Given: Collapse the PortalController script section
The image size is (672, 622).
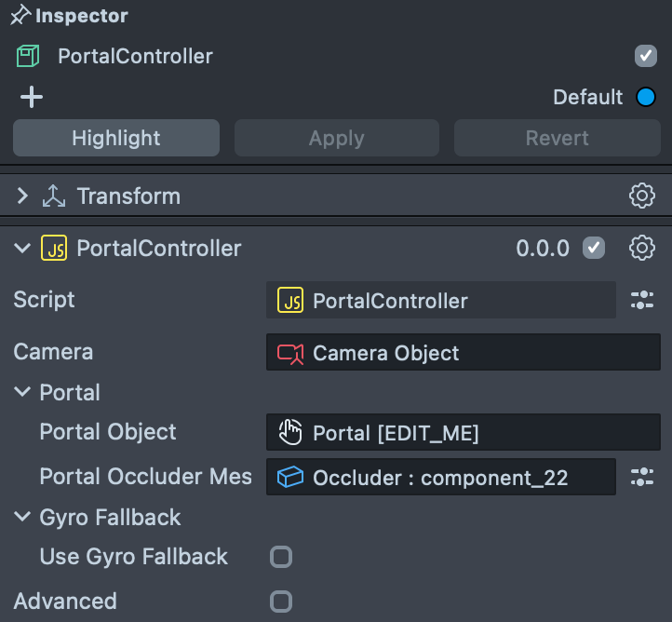Looking at the screenshot, I should tap(22, 248).
